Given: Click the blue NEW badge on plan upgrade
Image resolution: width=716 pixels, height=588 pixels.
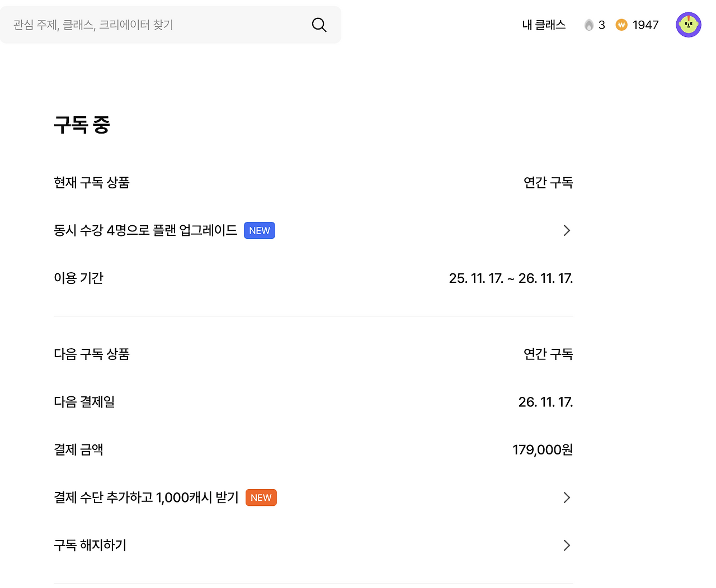Looking at the screenshot, I should point(260,231).
